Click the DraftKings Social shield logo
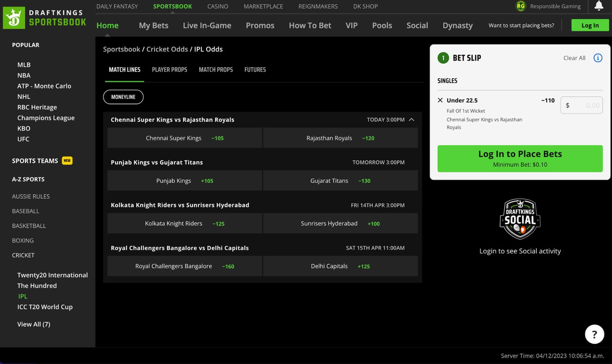The image size is (612, 364). [520, 219]
